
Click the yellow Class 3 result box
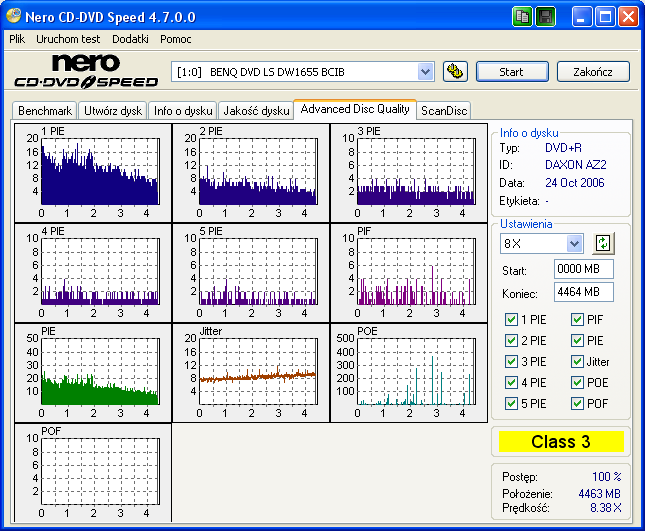click(561, 441)
